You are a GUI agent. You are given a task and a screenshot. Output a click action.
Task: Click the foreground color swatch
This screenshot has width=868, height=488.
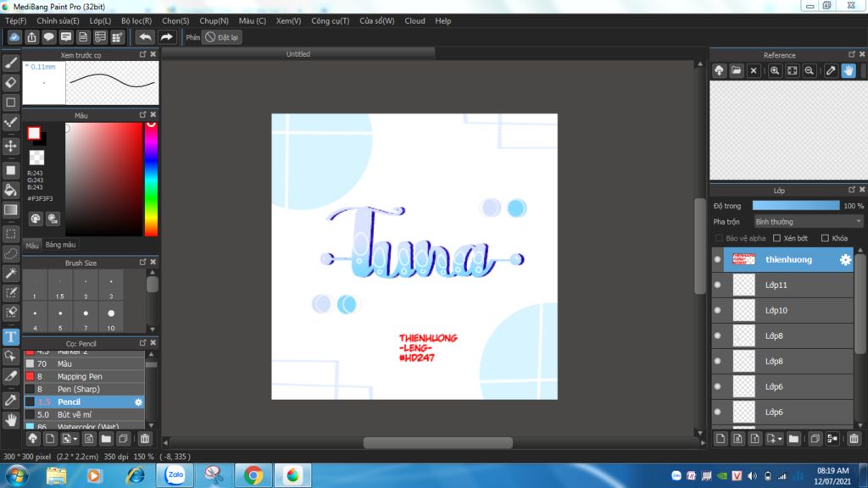click(34, 133)
